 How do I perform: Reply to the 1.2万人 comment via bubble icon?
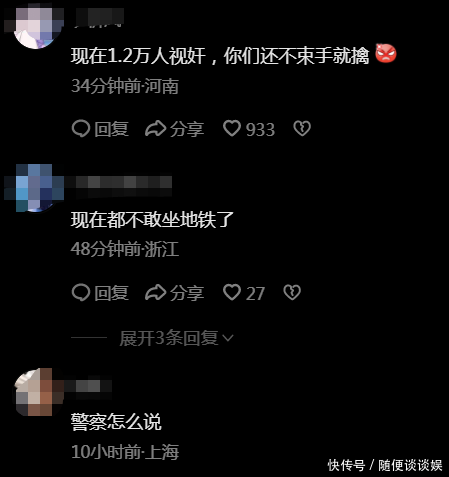pyautogui.click(x=81, y=129)
